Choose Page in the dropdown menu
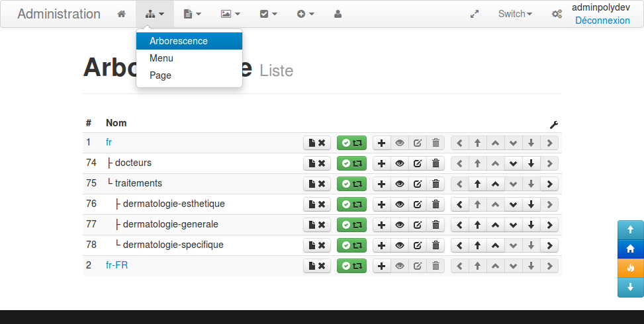 tap(161, 75)
